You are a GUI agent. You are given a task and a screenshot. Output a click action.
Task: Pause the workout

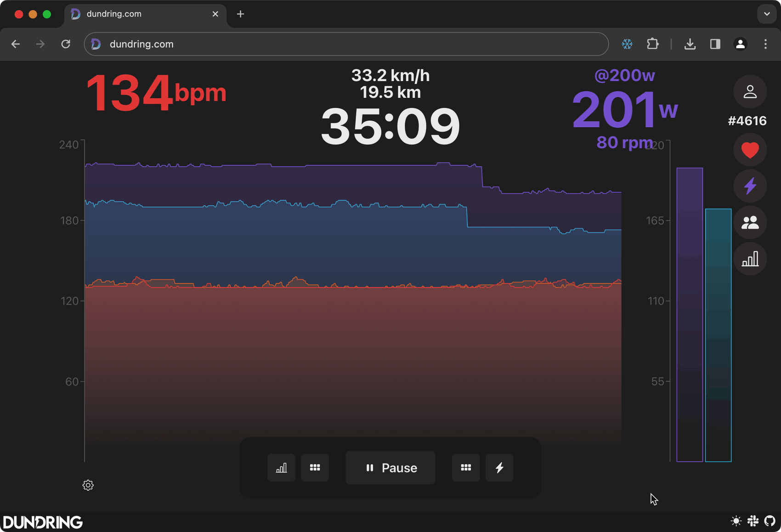click(x=390, y=468)
